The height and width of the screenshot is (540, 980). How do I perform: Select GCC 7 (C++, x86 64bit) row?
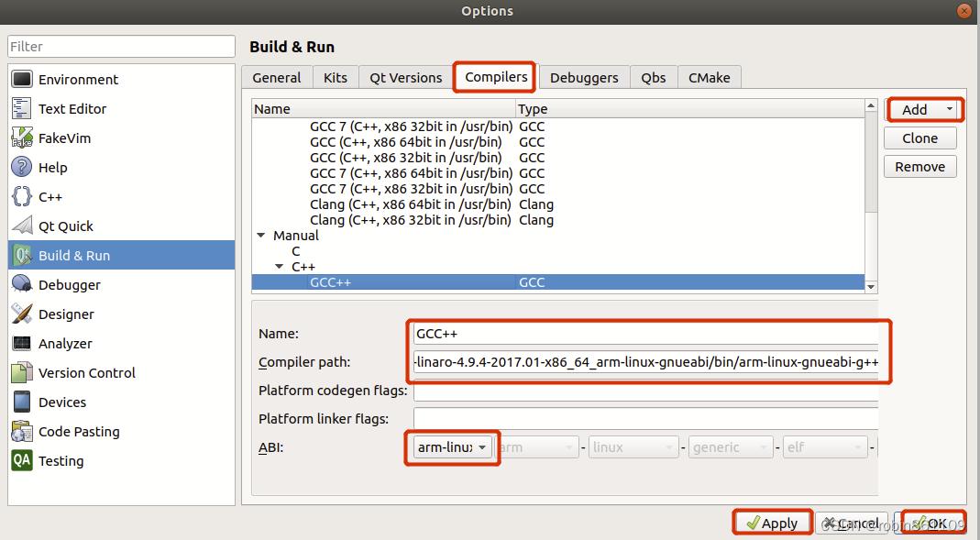tap(412, 173)
